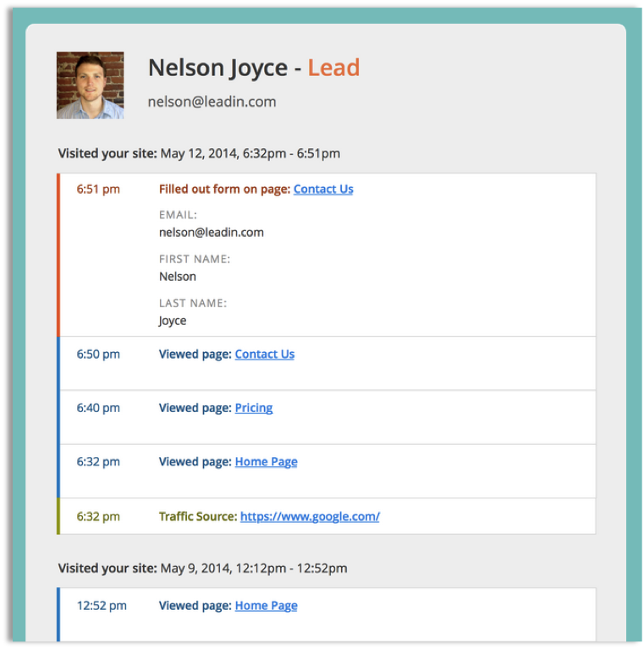This screenshot has height=649, width=644.
Task: Click the 12:52 pm timestamp
Action: pyautogui.click(x=102, y=606)
